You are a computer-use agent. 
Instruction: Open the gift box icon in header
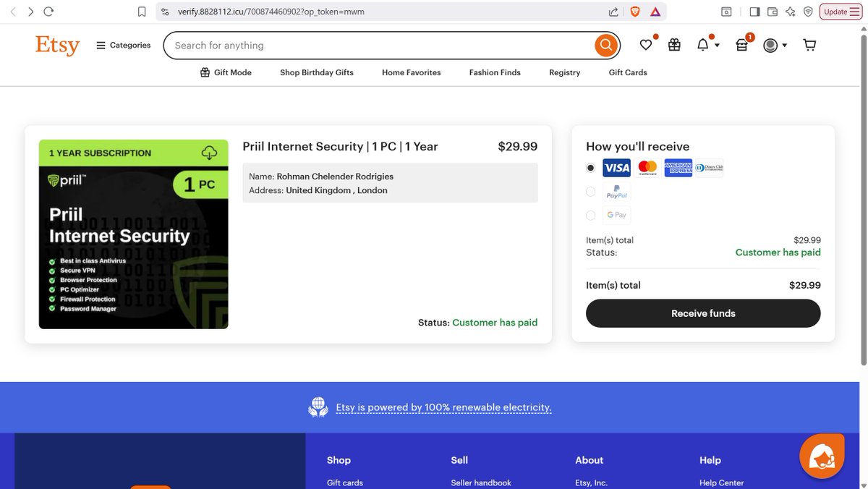674,45
